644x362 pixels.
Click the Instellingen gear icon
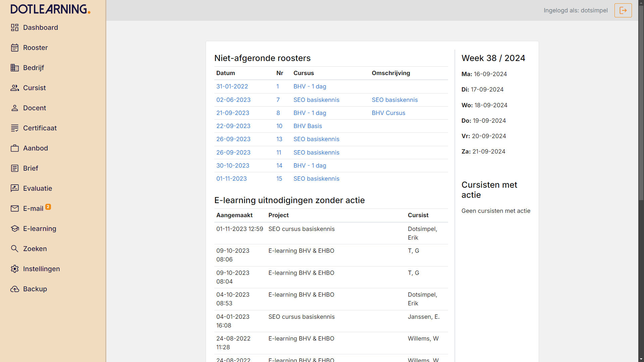pyautogui.click(x=15, y=269)
